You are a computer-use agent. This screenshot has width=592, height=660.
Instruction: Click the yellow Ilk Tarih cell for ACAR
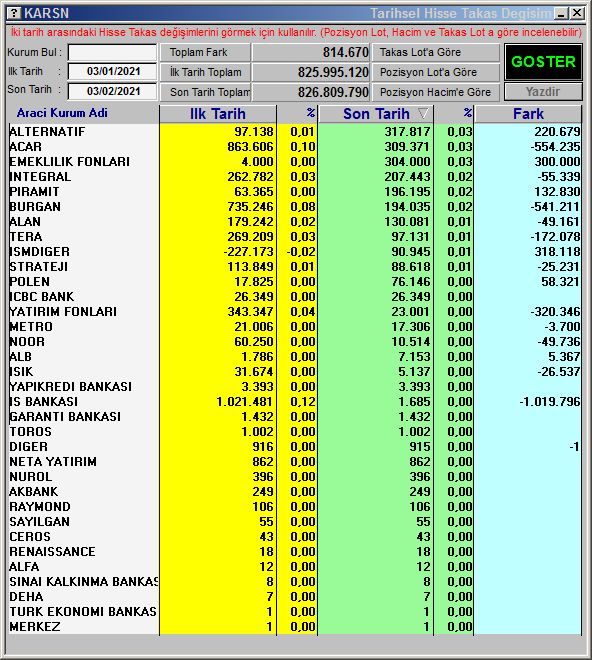(x=218, y=146)
